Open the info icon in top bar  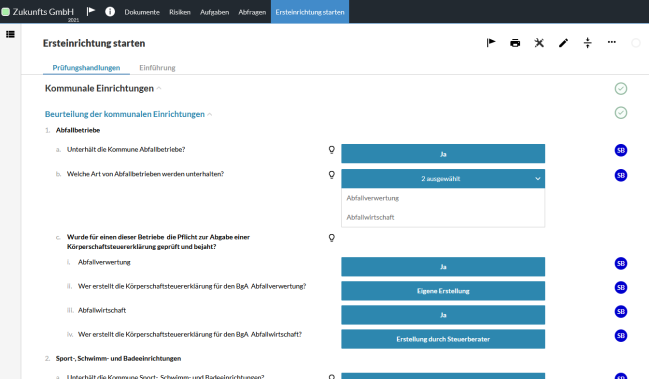[110, 12]
